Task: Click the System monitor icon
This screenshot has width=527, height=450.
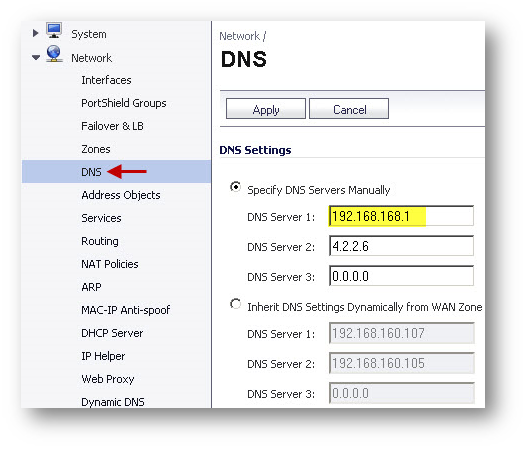Action: tap(54, 31)
